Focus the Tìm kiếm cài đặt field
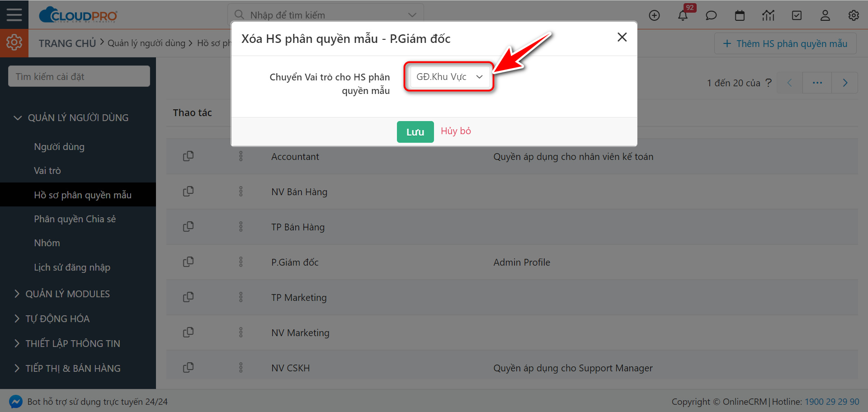This screenshot has width=868, height=412. click(x=79, y=76)
